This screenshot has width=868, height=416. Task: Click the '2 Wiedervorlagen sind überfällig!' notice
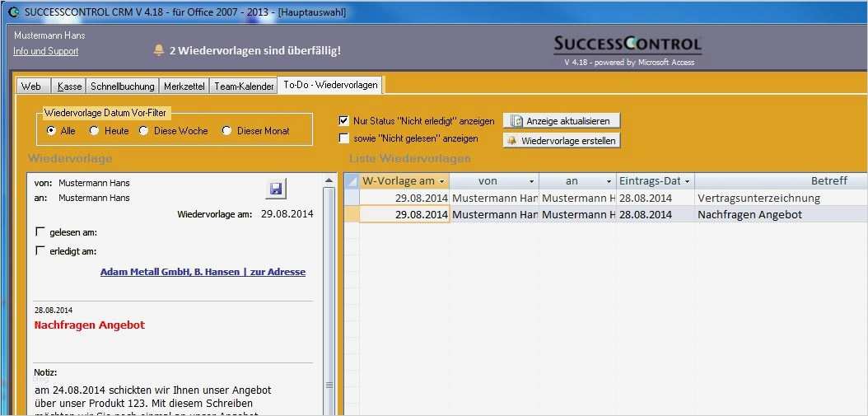(x=255, y=50)
